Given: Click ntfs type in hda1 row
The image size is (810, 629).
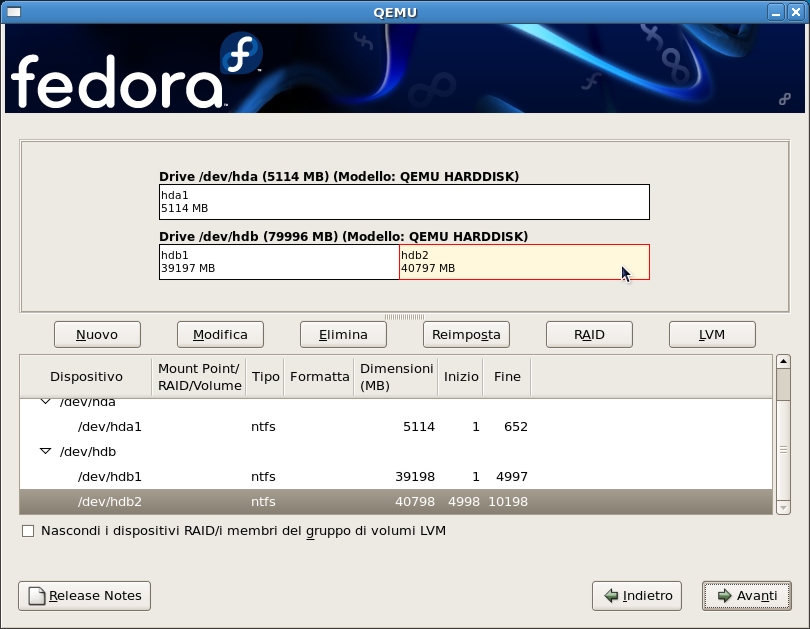Looking at the screenshot, I should (x=263, y=427).
